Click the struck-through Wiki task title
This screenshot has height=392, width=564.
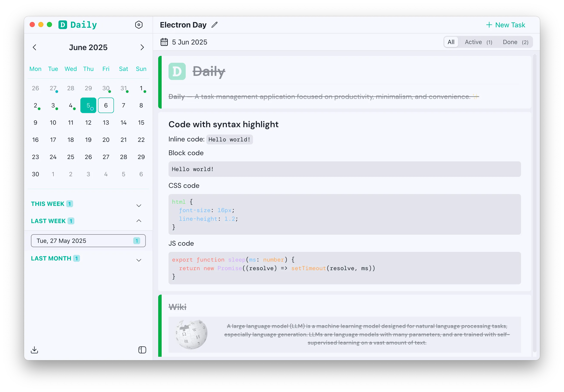click(x=177, y=307)
